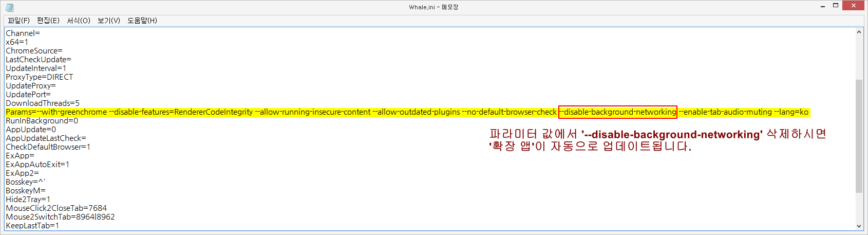Click '--no-default-browser-check' parameter
This screenshot has height=235, width=868.
[x=510, y=112]
